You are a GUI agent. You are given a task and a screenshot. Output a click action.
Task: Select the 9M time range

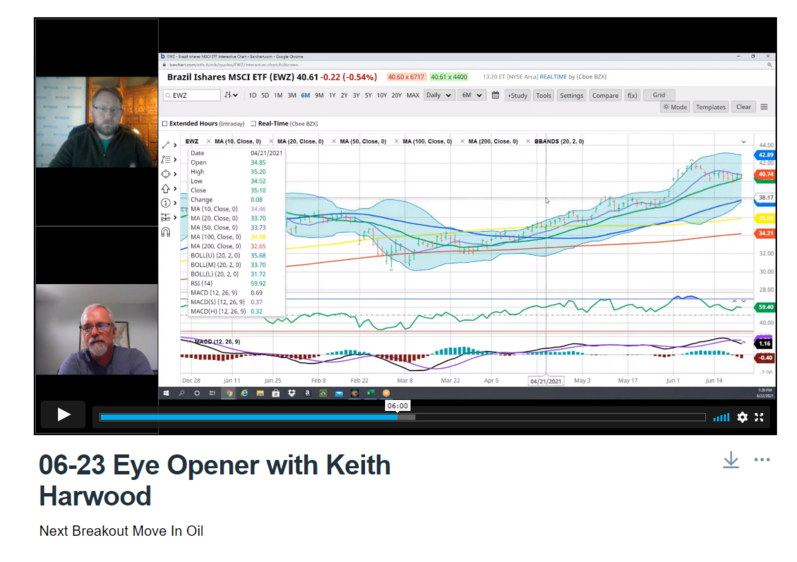point(319,95)
